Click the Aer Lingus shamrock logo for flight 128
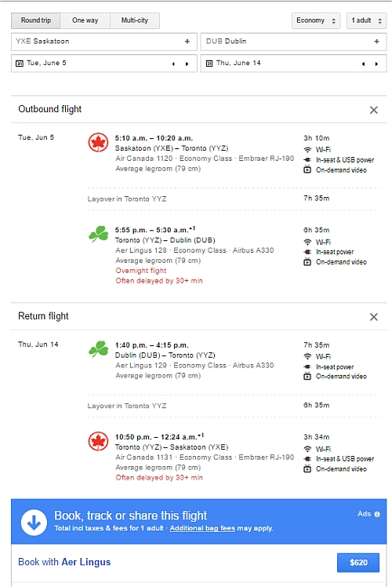This screenshot has width=392, height=587. 98,234
